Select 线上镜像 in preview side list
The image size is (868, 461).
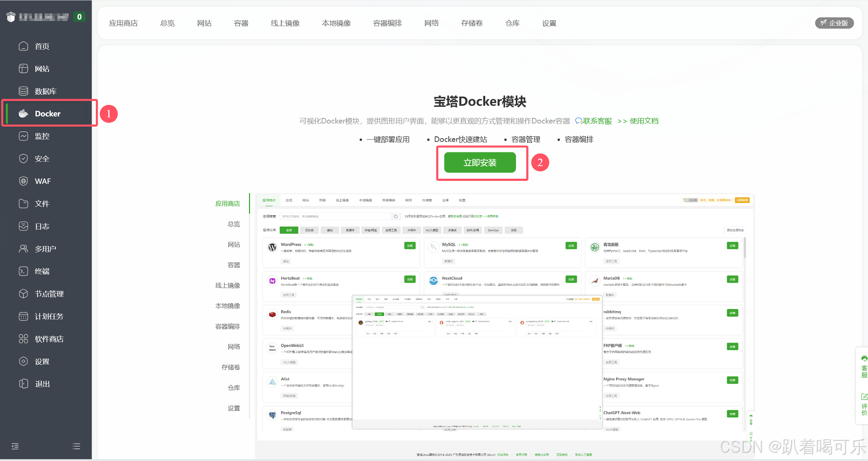point(228,286)
